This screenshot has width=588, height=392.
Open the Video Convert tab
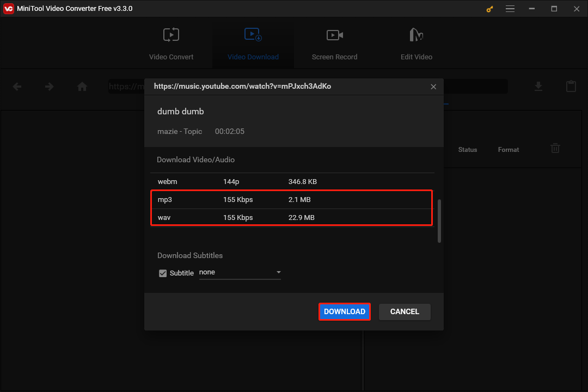click(171, 44)
